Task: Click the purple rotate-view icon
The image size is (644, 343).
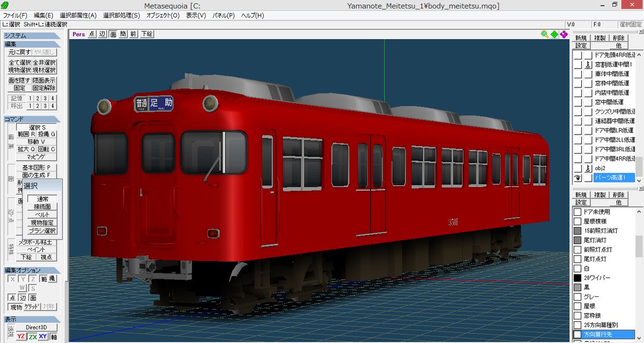Action: coord(564,34)
